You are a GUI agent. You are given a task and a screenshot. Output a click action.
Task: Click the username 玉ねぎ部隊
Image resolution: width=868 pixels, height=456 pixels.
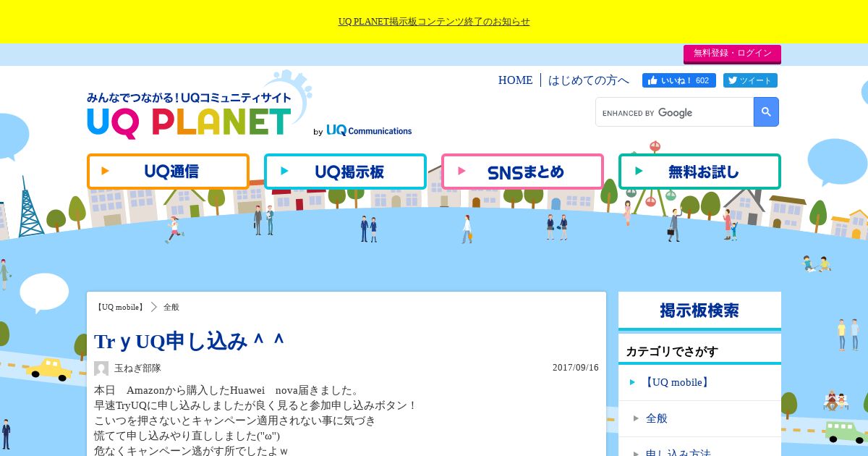(x=137, y=368)
